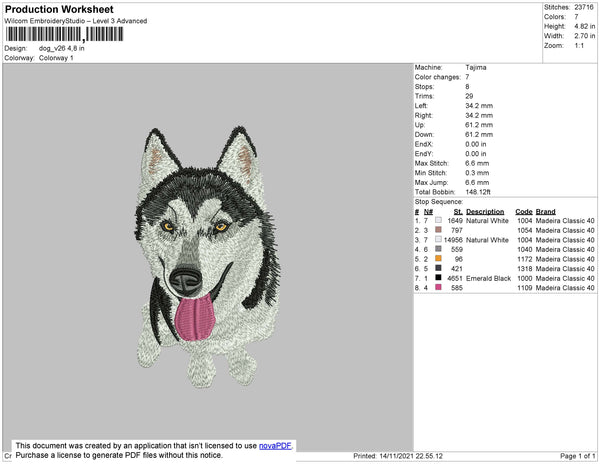Click the Production Worksheet title

[x=59, y=10]
